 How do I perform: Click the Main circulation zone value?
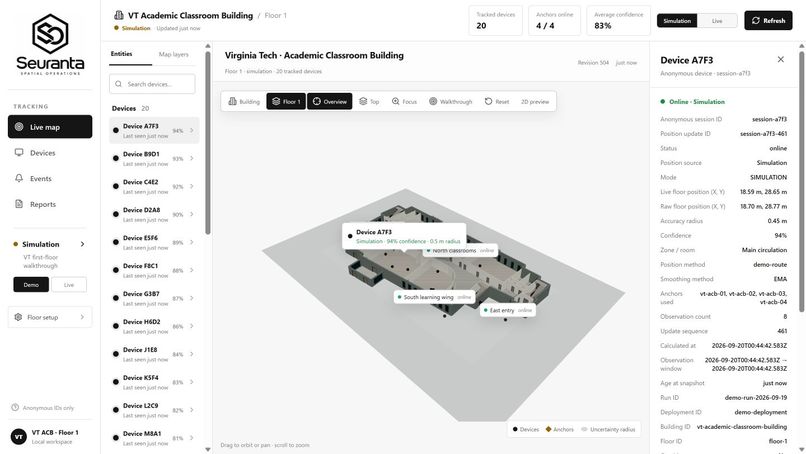click(764, 250)
